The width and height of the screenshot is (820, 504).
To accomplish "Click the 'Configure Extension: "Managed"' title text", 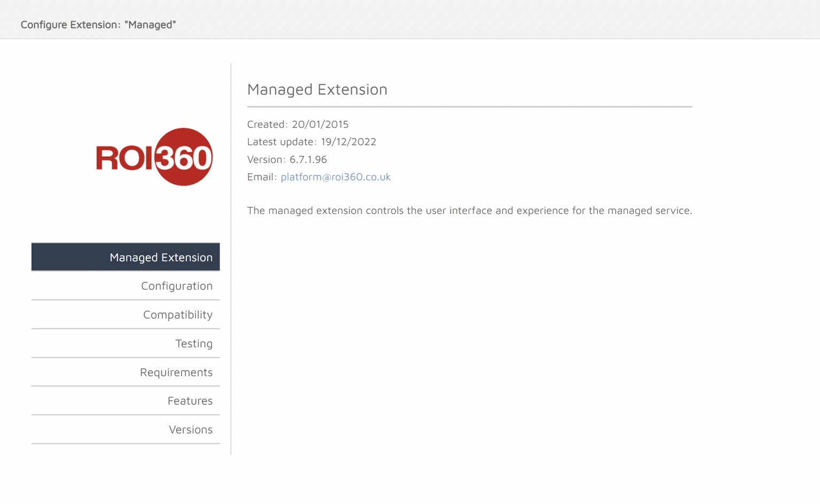I will pyautogui.click(x=98, y=25).
